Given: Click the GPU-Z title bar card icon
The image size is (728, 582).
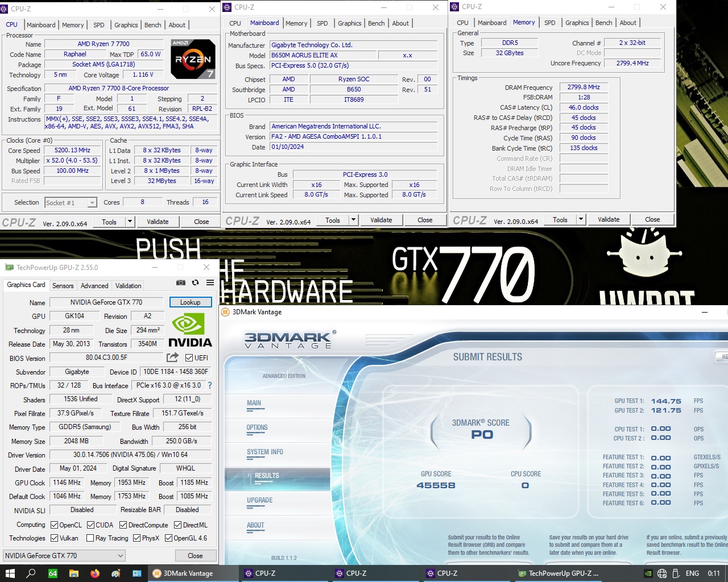Looking at the screenshot, I should click(9, 267).
